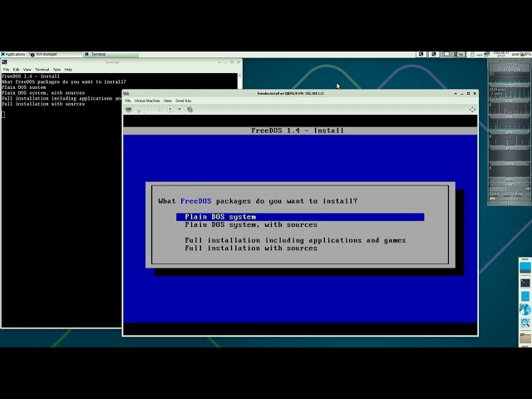532x399 pixels.
Task: Click the system monitor graph widget
Action: 510,132
